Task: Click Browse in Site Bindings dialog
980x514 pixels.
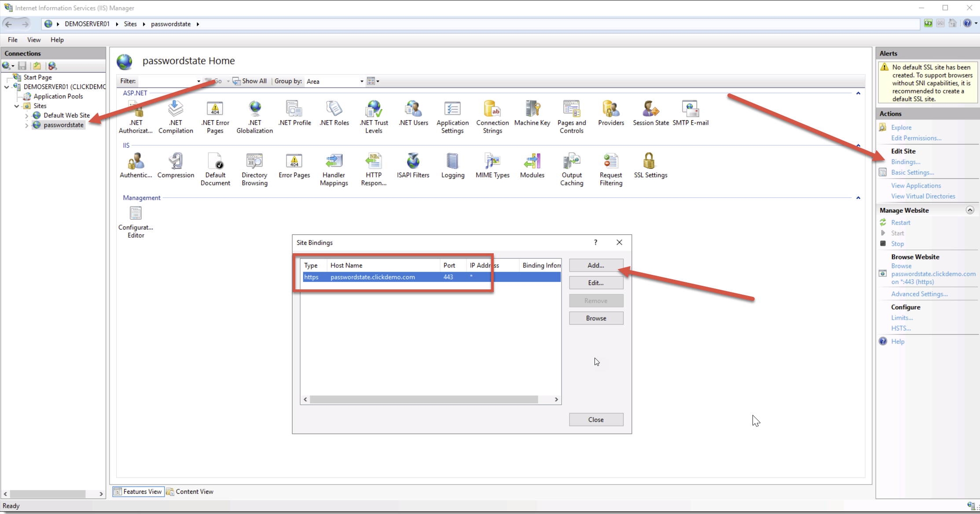Action: (596, 318)
